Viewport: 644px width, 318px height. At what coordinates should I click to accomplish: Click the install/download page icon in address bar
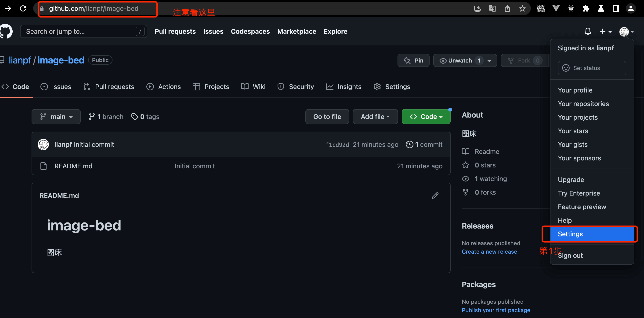[x=477, y=9]
